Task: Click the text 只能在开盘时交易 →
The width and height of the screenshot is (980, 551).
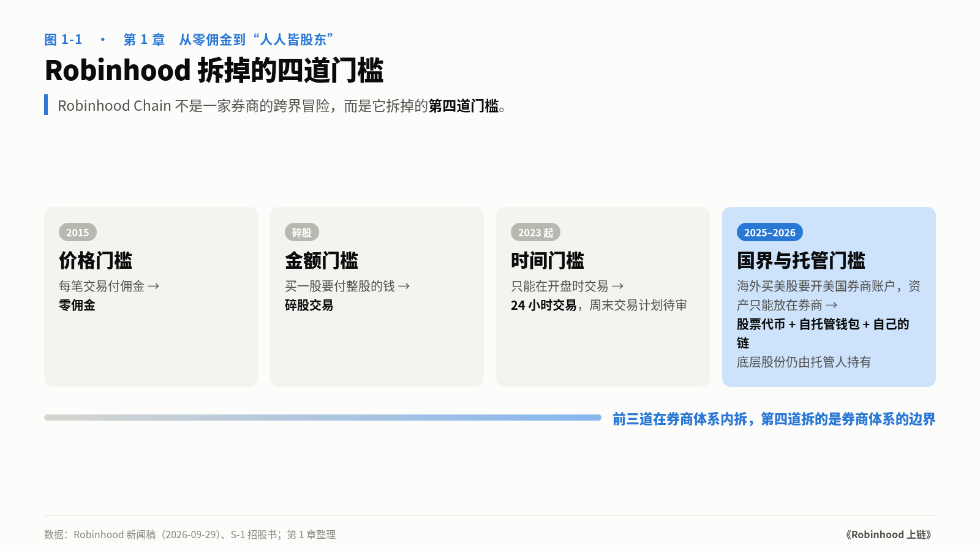Action: click(x=567, y=286)
